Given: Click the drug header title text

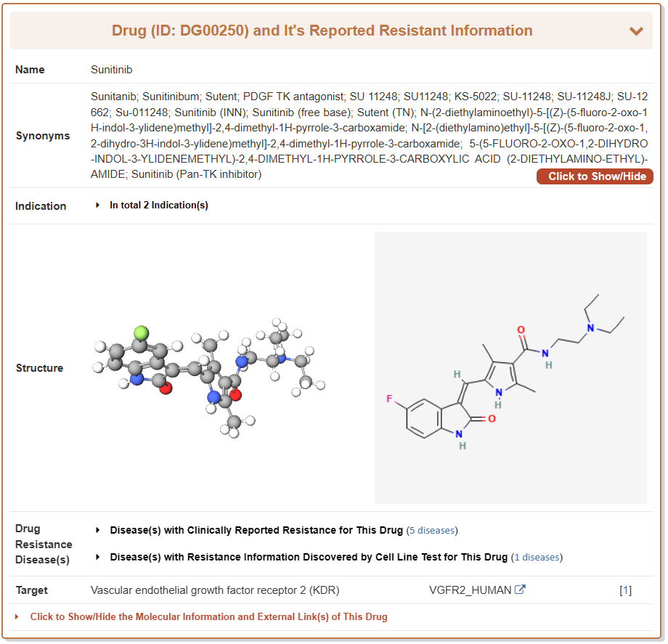Looking at the screenshot, I should tap(322, 30).
